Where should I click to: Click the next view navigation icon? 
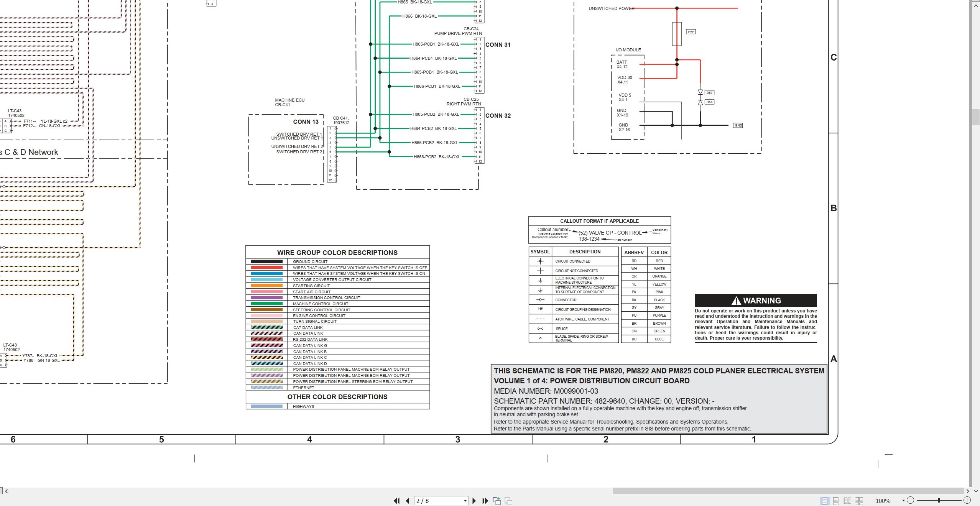[x=508, y=501]
